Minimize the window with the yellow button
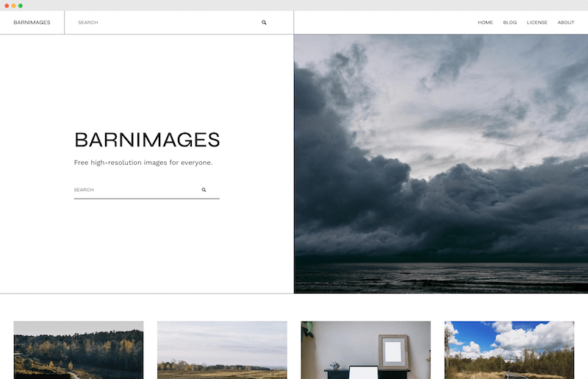Viewport: 588px width, 379px height. pos(13,5)
